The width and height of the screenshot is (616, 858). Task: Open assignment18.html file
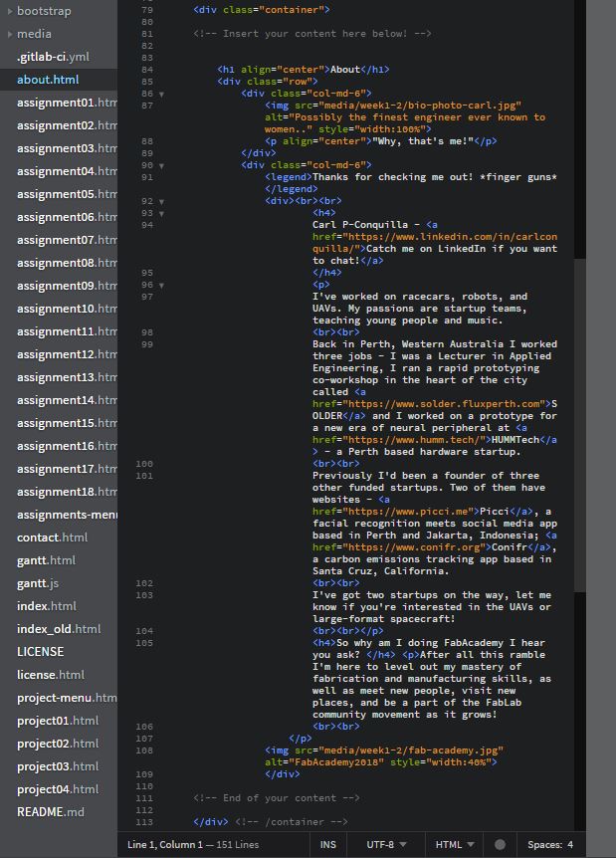tap(67, 493)
